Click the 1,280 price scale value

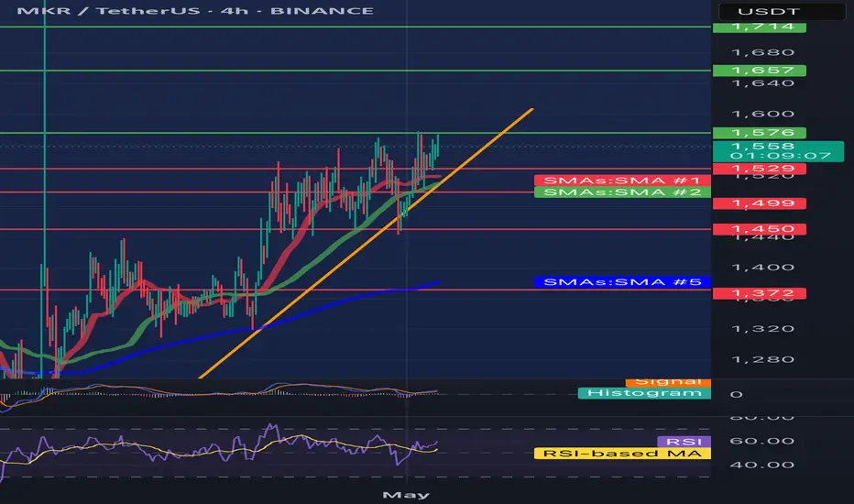(762, 359)
